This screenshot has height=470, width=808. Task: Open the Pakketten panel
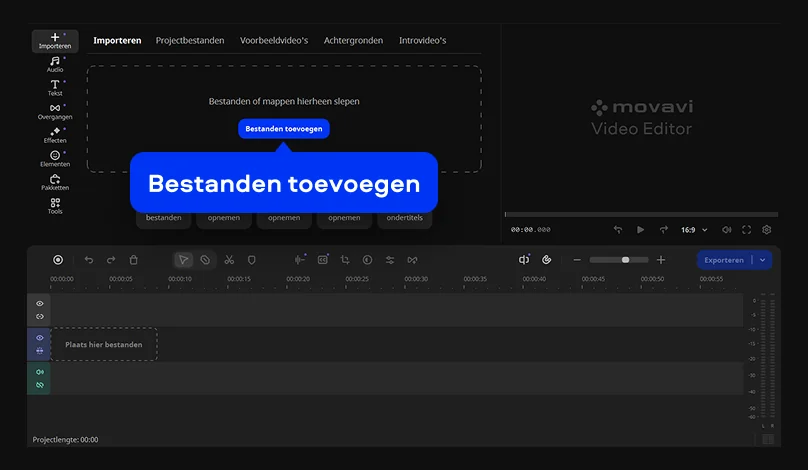coord(55,182)
